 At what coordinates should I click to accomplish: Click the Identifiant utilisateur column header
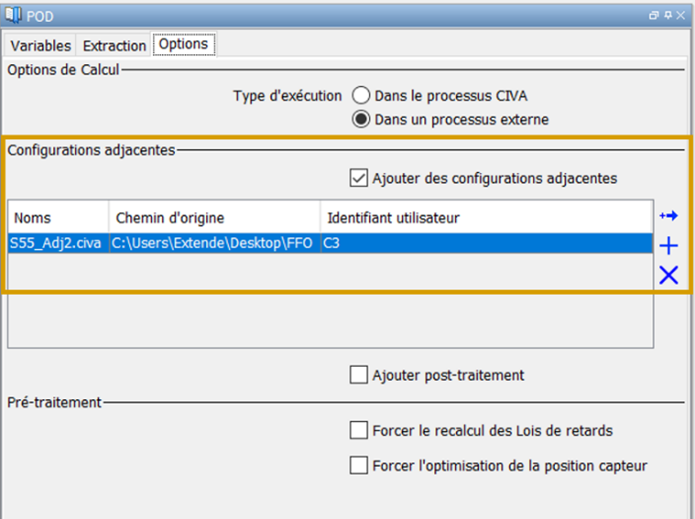[x=486, y=218]
